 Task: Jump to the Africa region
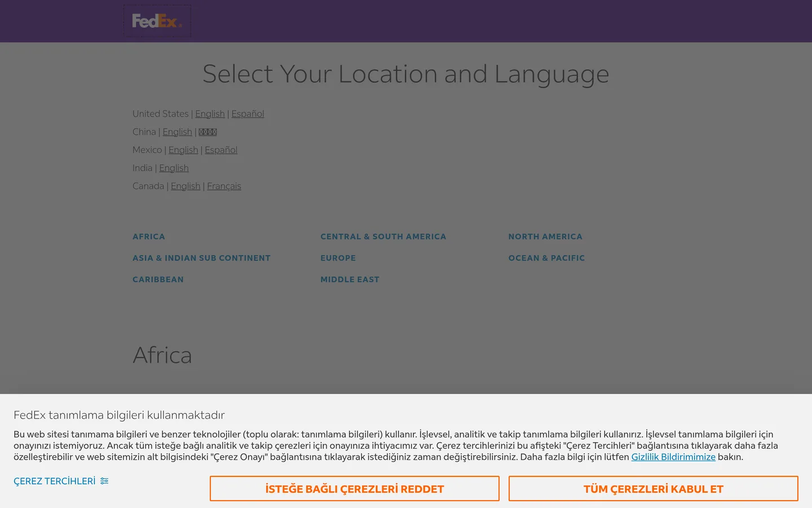pyautogui.click(x=149, y=237)
